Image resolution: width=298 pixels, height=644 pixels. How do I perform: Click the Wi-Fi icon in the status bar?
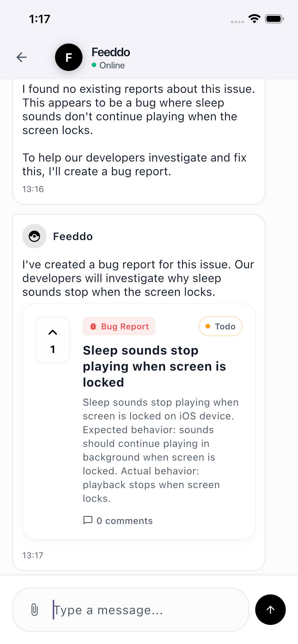tap(254, 18)
